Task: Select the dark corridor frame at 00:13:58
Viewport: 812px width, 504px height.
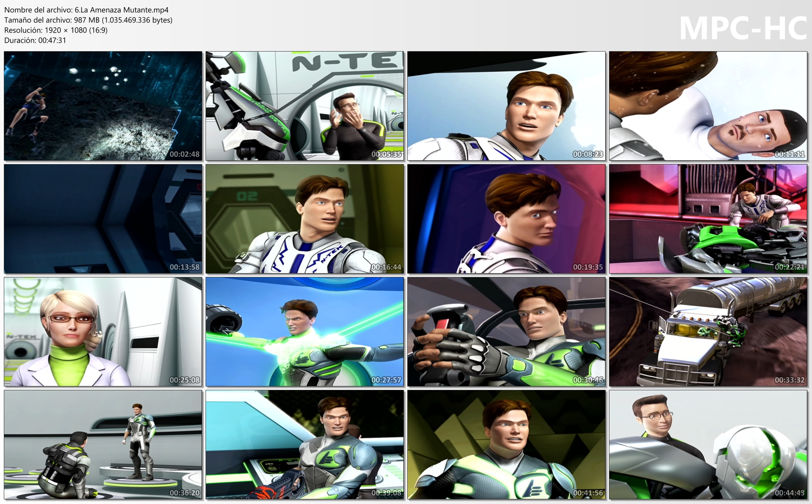Action: [x=103, y=219]
